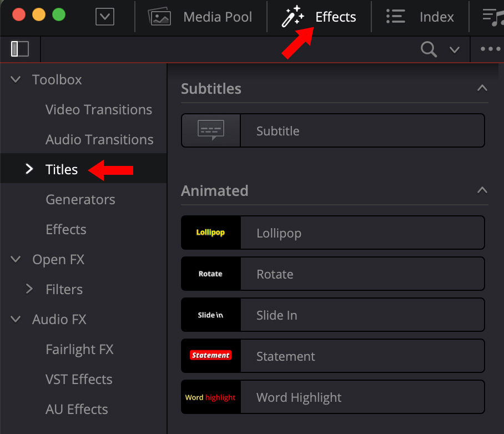Collapse the Animated section header
This screenshot has height=434, width=504.
[482, 190]
